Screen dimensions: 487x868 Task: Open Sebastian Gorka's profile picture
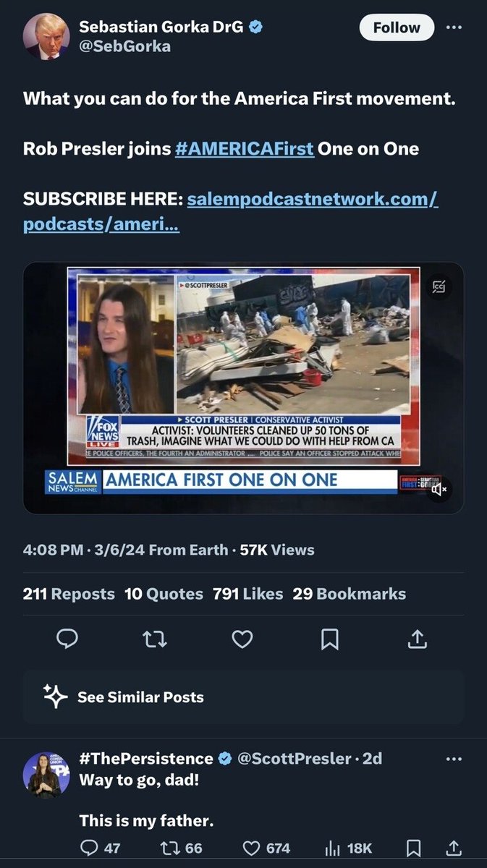click(x=46, y=36)
